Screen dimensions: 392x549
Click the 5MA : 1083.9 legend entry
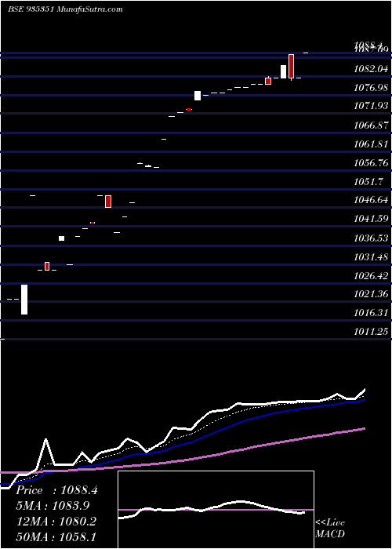pyautogui.click(x=53, y=506)
